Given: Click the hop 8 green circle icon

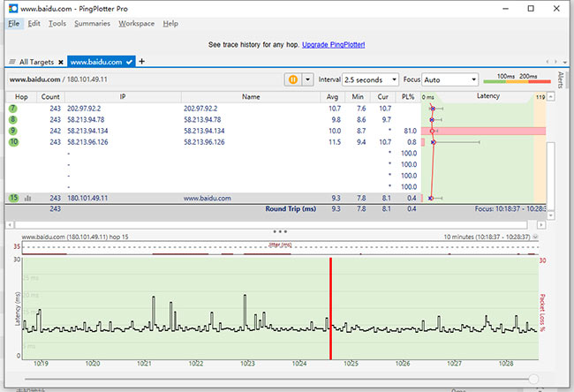Looking at the screenshot, I should (13, 120).
